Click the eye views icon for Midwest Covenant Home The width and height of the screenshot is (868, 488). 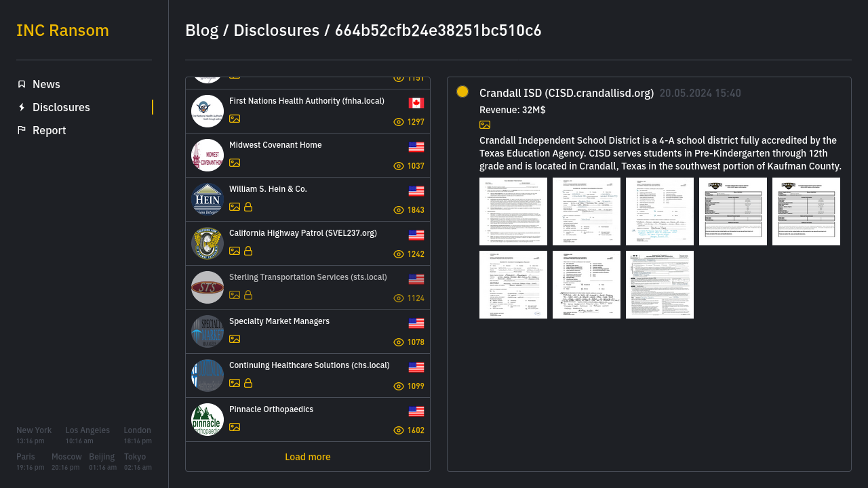pos(399,166)
